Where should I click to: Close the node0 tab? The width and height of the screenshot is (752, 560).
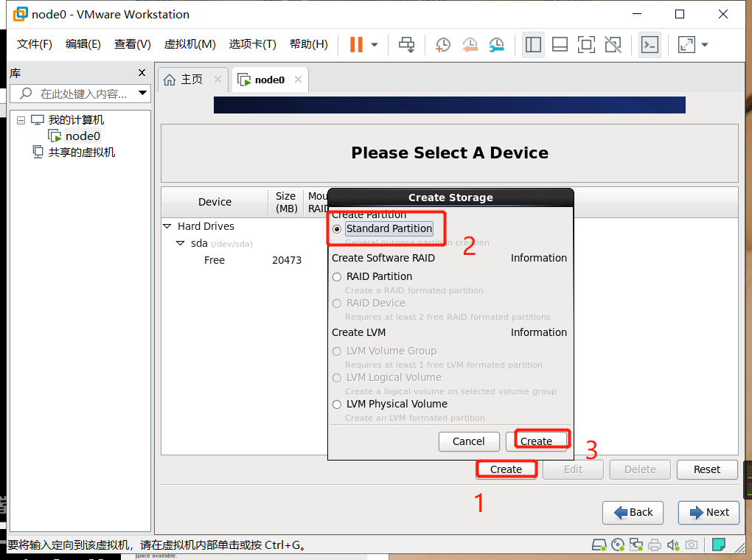(299, 79)
